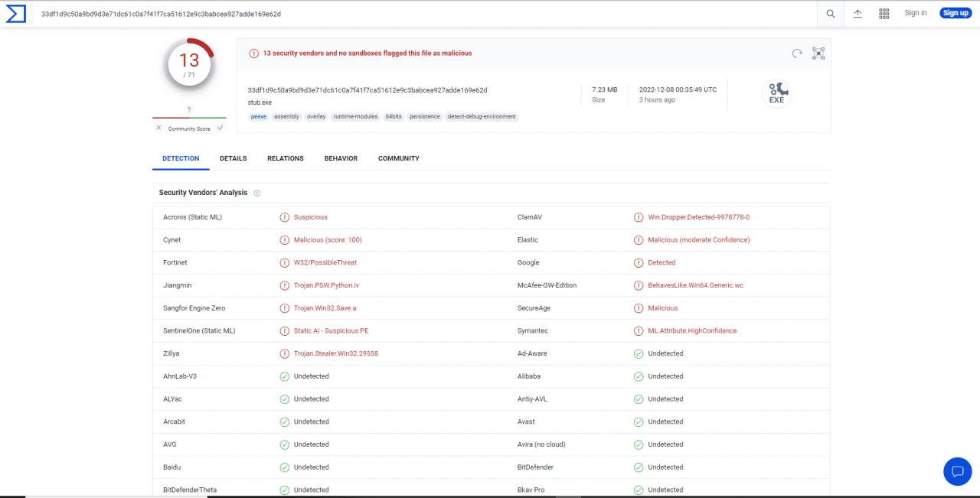Open the DETAILS tab

234,158
